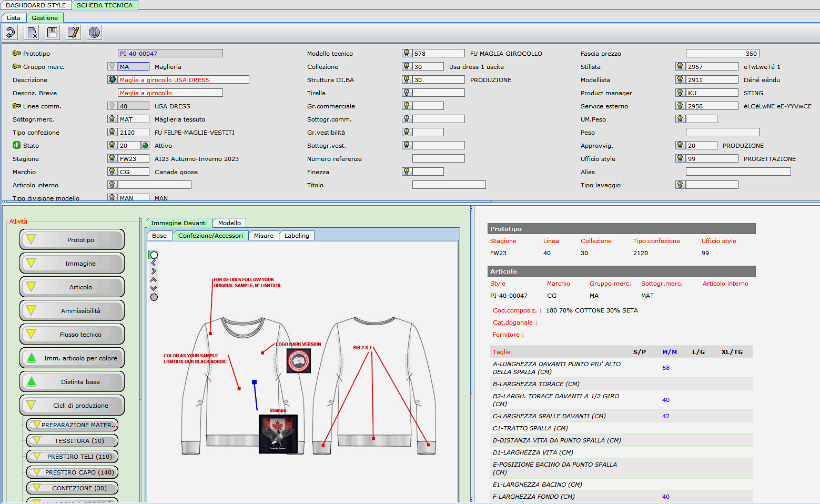820x504 pixels.
Task: Click the Descrizione input field
Action: click(184, 79)
